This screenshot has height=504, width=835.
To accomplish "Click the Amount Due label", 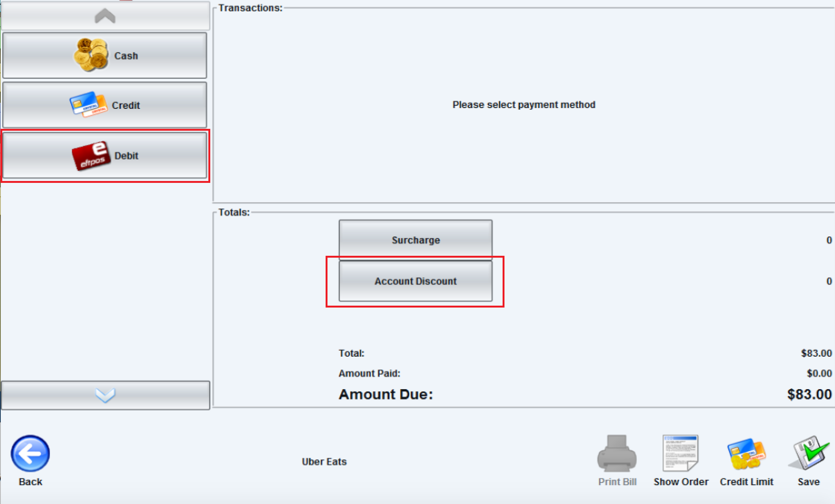I will pos(386,394).
